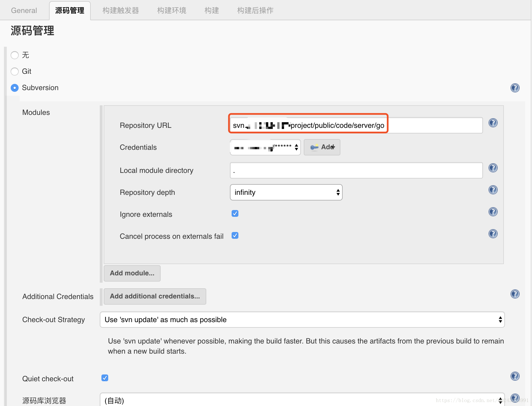Select the 无 radio option
The width and height of the screenshot is (532, 406).
click(15, 55)
